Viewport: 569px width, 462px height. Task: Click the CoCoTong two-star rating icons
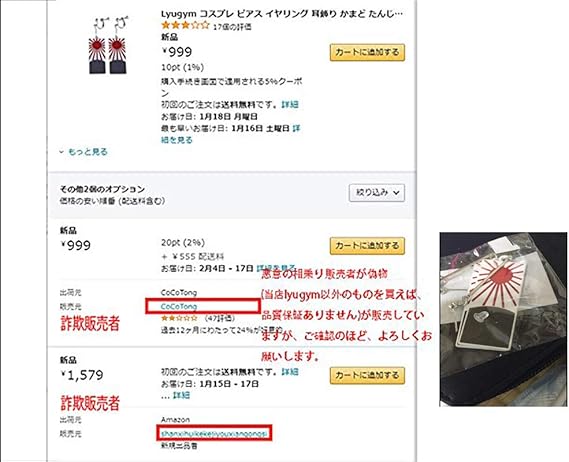click(x=179, y=318)
